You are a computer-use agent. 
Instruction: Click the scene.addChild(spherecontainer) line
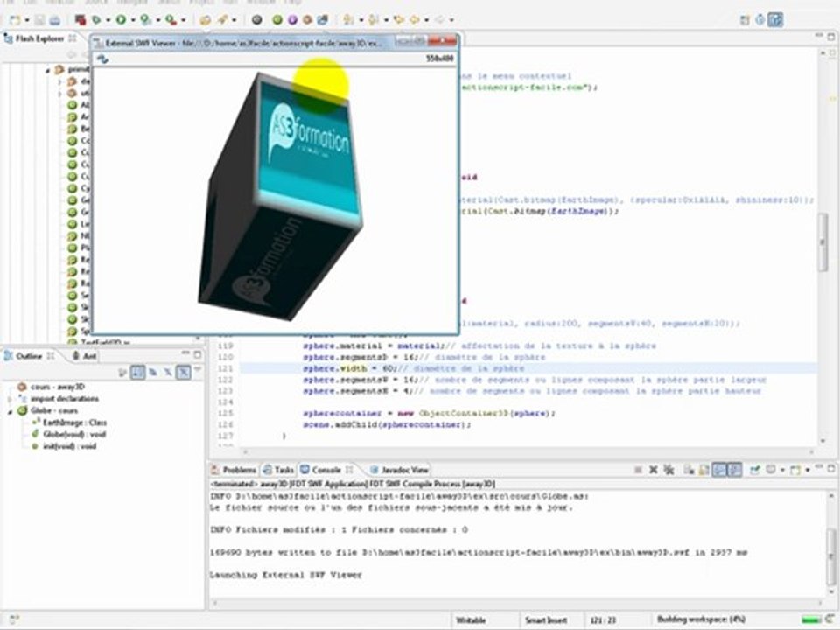(387, 425)
